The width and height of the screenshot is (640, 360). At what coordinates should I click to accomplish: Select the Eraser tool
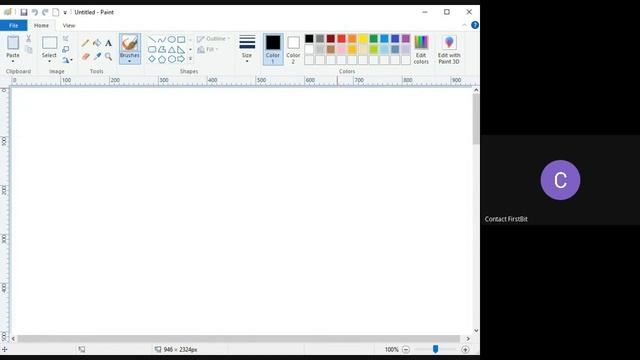85,56
